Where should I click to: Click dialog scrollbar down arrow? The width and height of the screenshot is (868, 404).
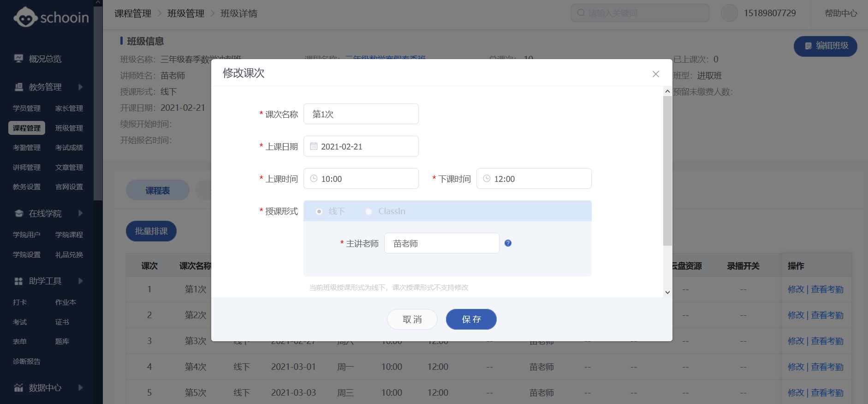coord(667,292)
